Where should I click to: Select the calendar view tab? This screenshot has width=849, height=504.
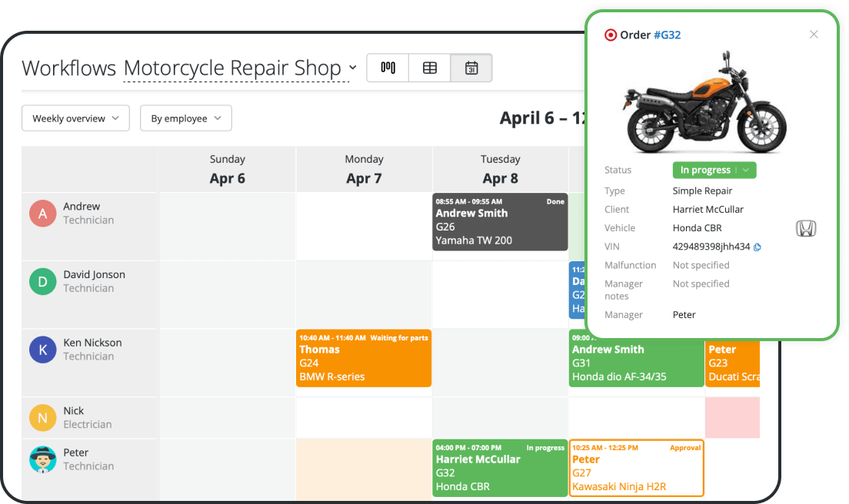tap(471, 68)
